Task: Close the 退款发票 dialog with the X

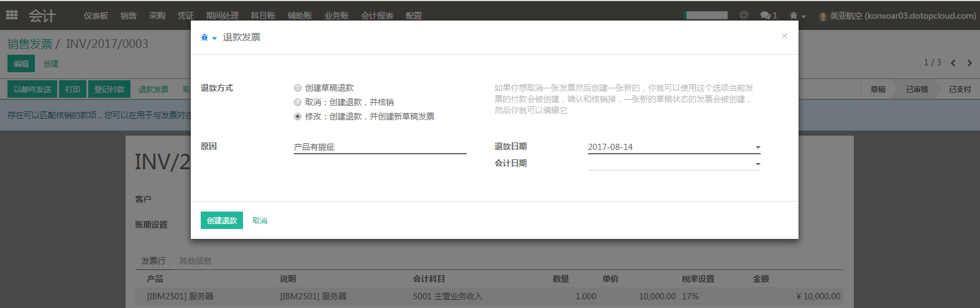Action: click(x=784, y=35)
